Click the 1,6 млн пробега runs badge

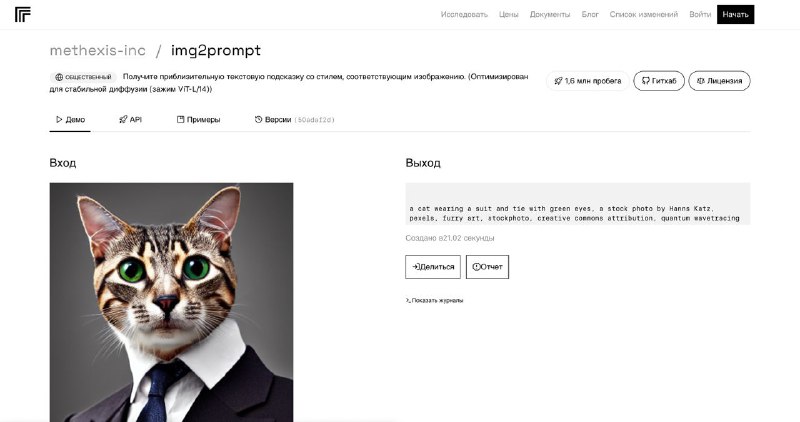(x=588, y=81)
